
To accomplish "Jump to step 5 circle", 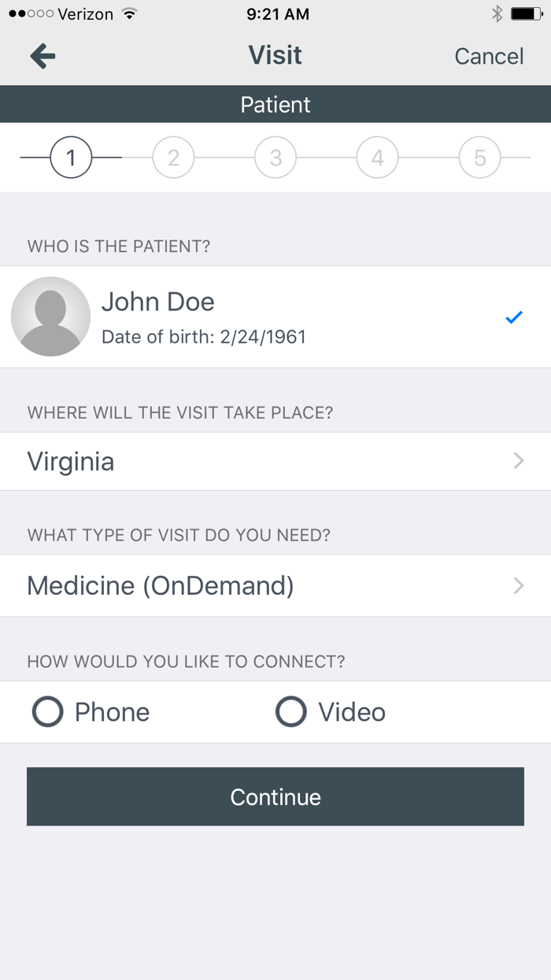I will pos(479,158).
